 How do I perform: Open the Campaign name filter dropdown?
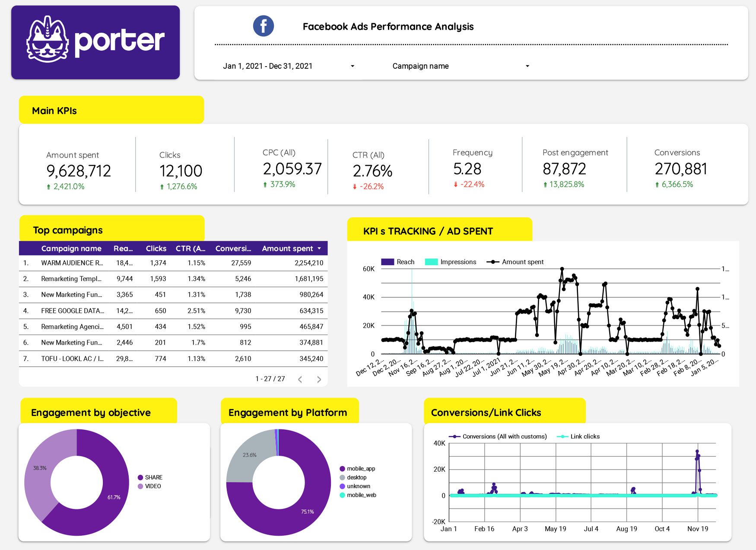(x=459, y=66)
